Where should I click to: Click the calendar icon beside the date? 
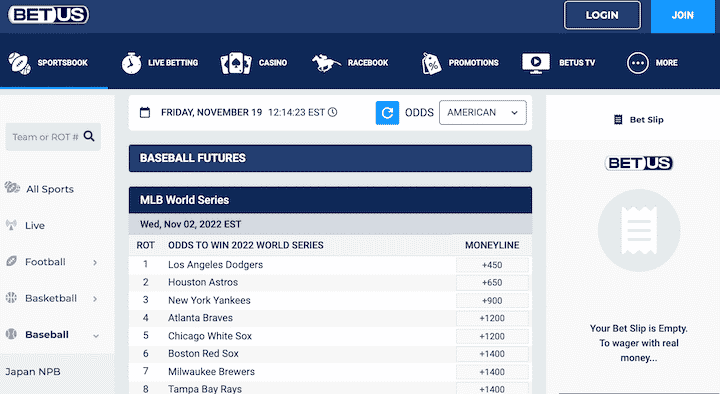pyautogui.click(x=145, y=113)
